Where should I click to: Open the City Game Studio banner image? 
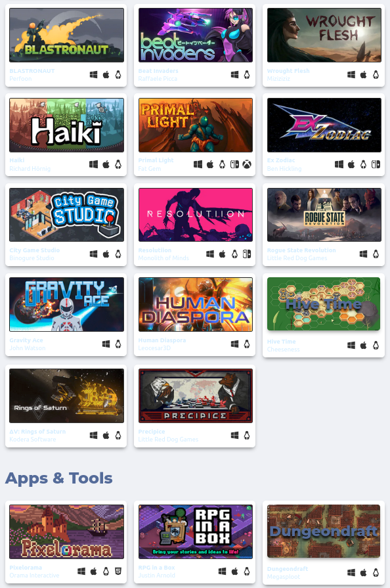pyautogui.click(x=67, y=215)
